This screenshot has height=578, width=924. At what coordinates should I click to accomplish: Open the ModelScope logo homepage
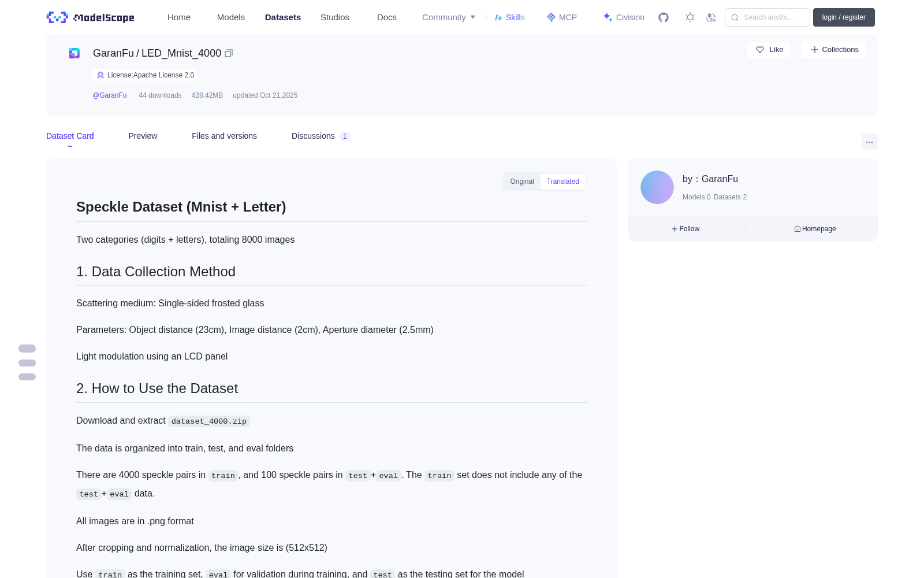click(91, 17)
